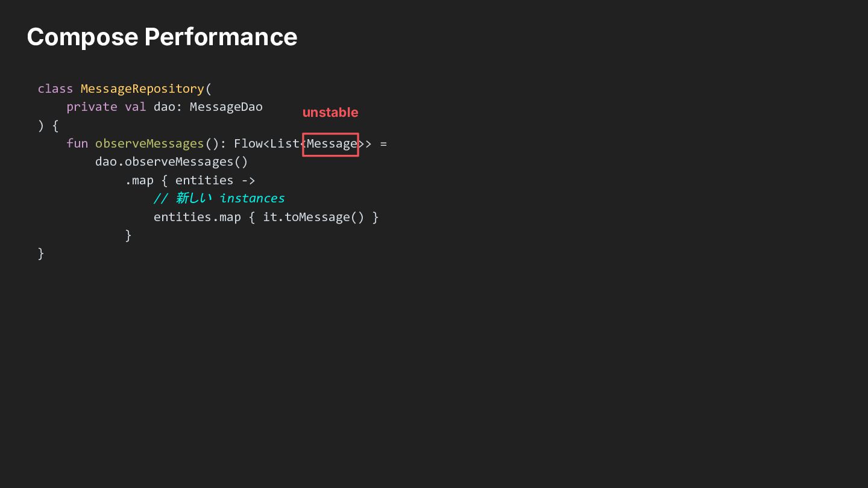Click the class keyword in code

tap(55, 89)
